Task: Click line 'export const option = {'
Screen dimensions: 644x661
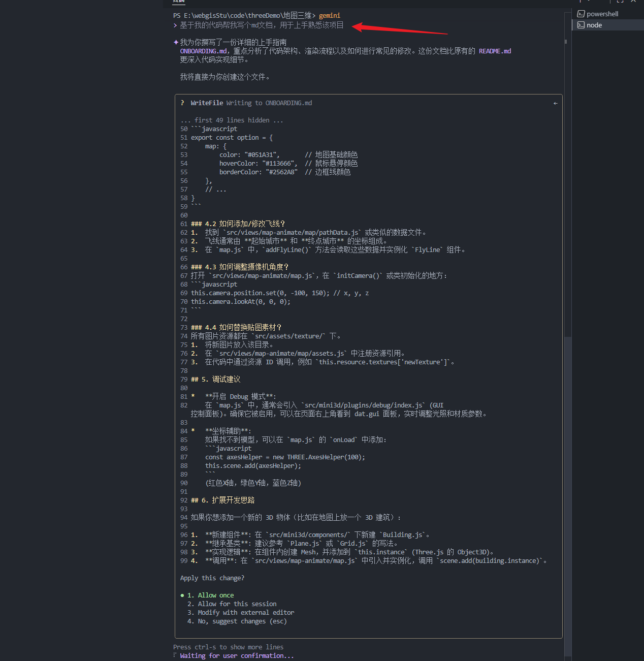Action: tap(232, 138)
